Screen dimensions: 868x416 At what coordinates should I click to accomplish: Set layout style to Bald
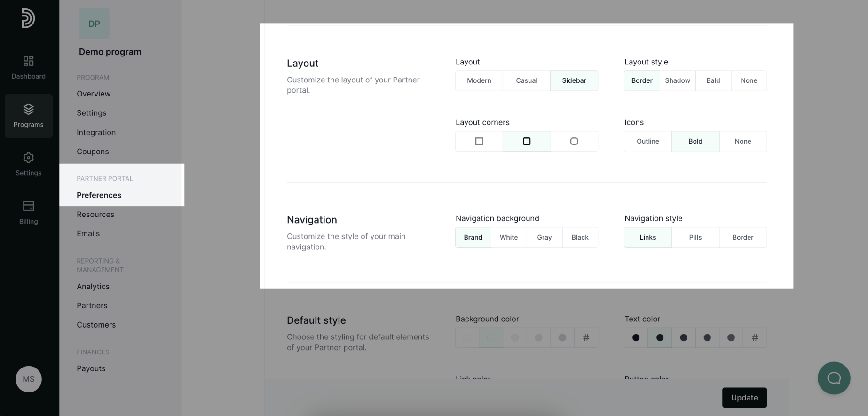(713, 80)
